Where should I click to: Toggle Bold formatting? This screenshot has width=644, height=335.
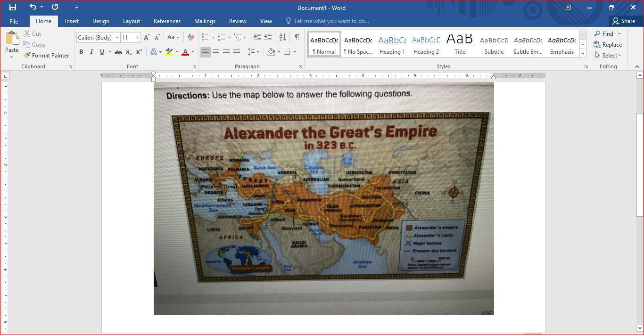(81, 52)
